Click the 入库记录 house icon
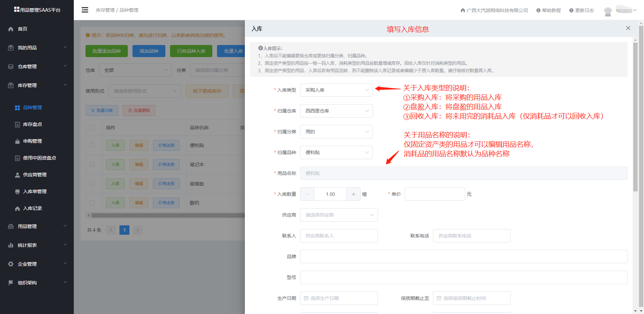This screenshot has width=644, height=314. (17, 208)
